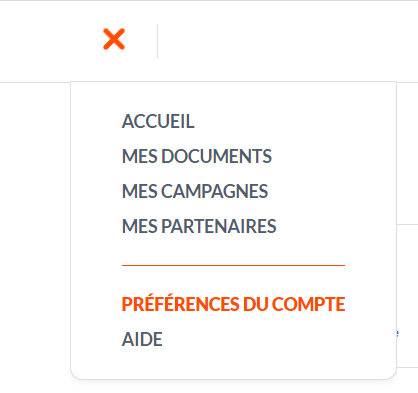Choose the first menu item Accueil
The height and width of the screenshot is (393, 418).
(158, 121)
